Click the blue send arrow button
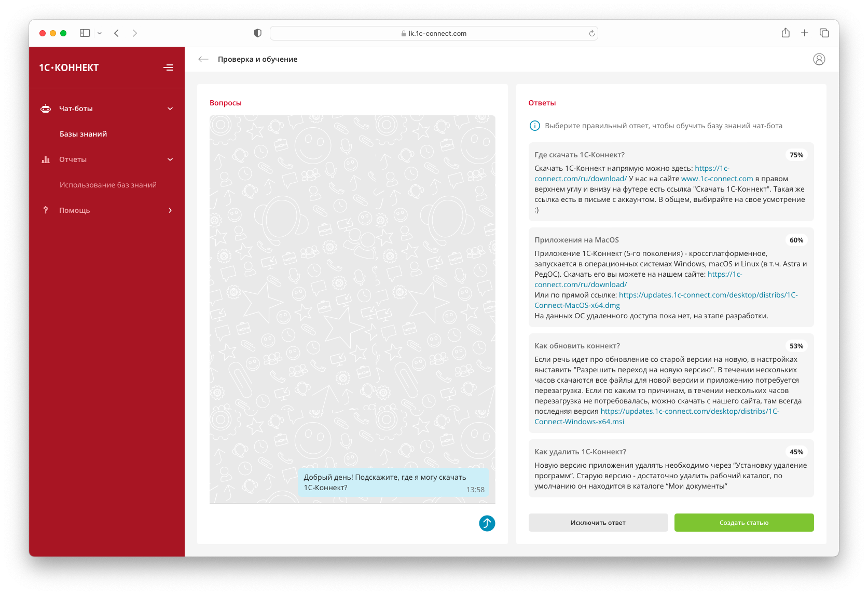This screenshot has height=595, width=868. pos(487,523)
